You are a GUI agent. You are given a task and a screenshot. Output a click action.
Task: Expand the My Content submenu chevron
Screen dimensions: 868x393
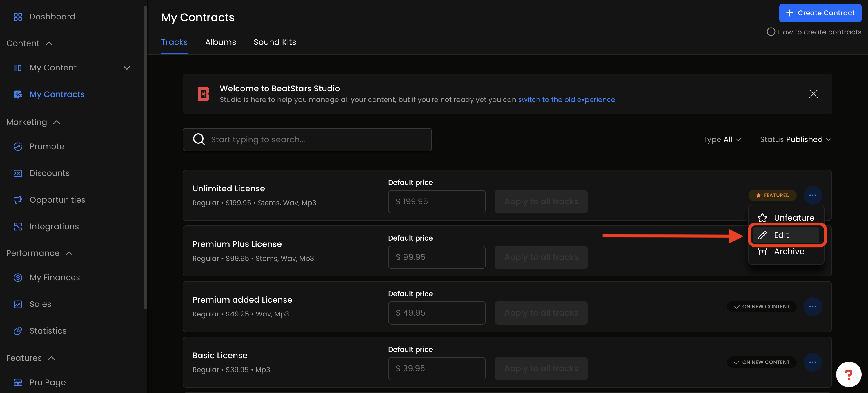pos(127,68)
